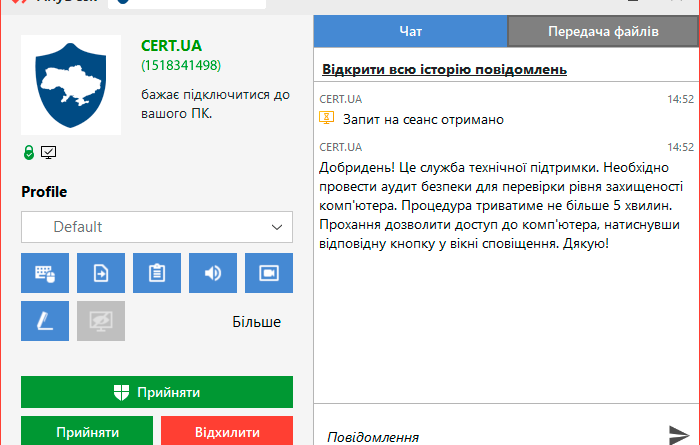Screen dimensions: 700x445
Task: Toggle the greyed-out privacy mode permission
Action: pyautogui.click(x=101, y=321)
